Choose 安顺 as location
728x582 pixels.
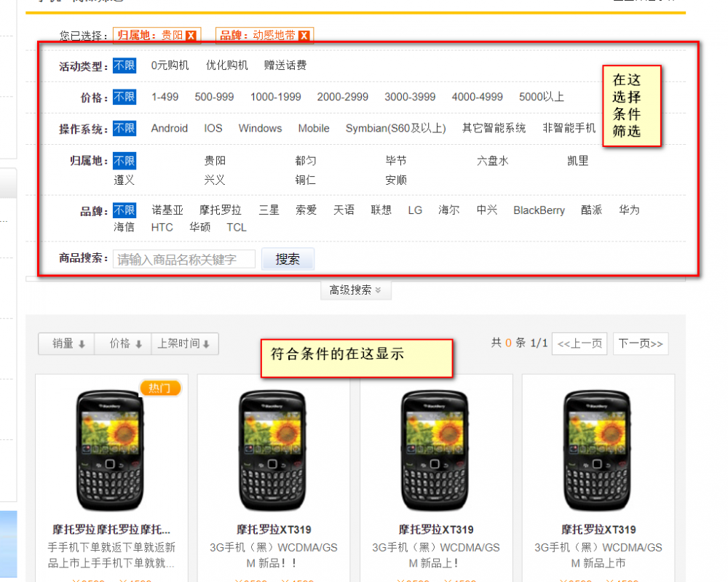pos(396,180)
